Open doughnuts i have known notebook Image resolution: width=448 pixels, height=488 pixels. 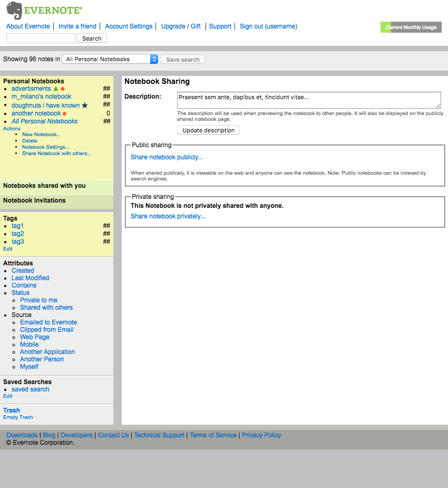(x=46, y=106)
